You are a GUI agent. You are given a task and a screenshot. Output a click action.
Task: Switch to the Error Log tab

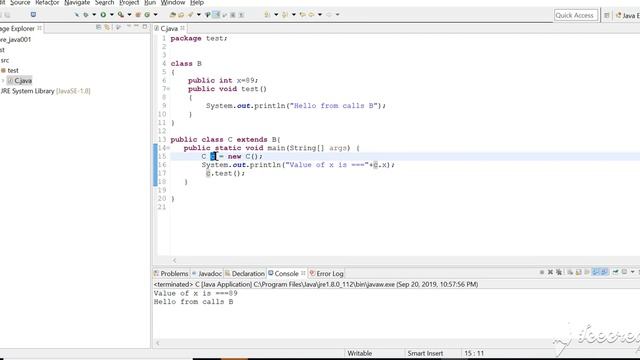(x=327, y=273)
